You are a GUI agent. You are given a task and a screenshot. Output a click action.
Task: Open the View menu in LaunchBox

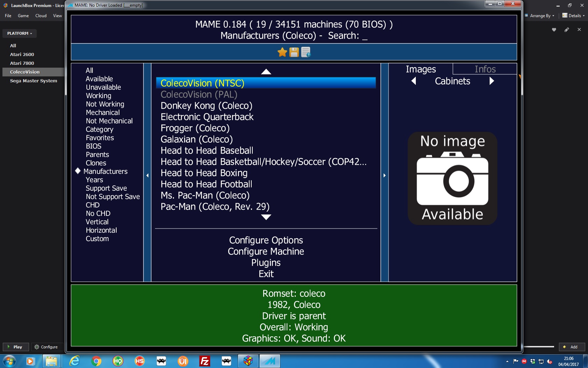click(57, 15)
